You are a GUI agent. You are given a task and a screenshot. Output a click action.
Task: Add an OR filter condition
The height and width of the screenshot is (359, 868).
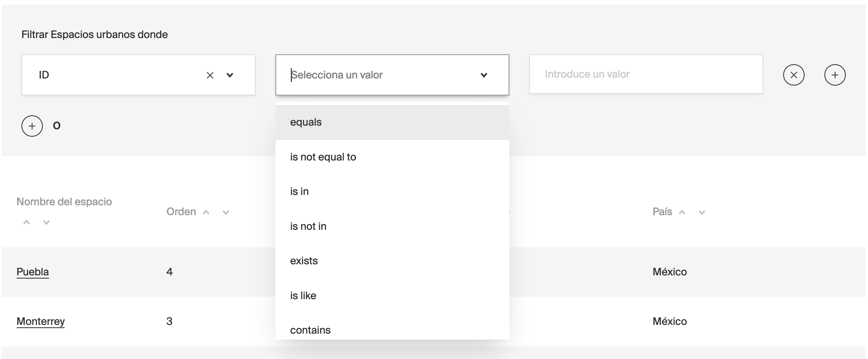pos(32,126)
